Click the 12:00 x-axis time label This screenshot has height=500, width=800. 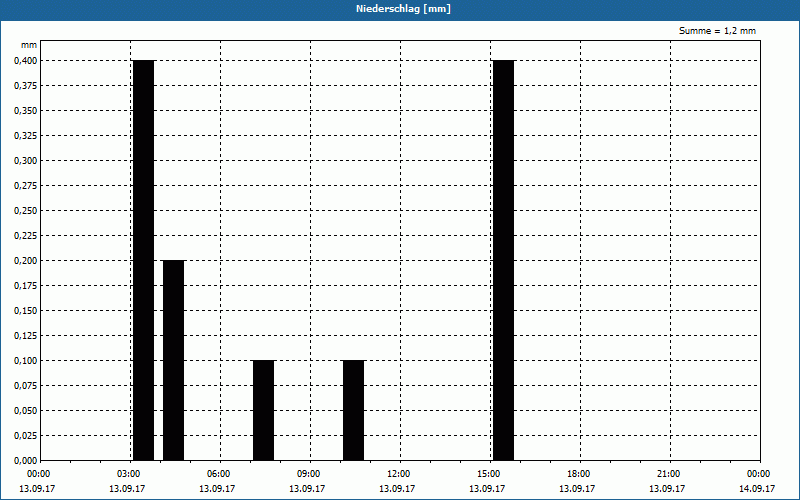pos(398,474)
